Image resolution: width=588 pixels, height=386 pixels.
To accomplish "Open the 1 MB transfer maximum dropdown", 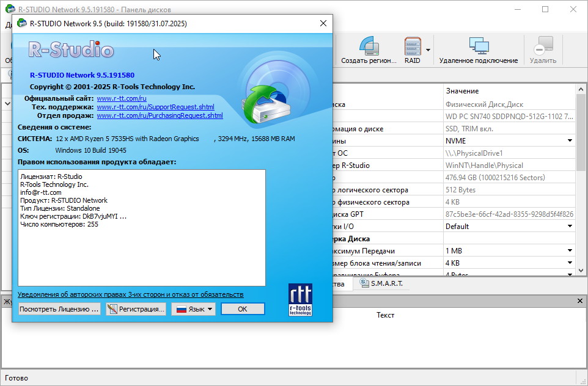I will click(570, 250).
